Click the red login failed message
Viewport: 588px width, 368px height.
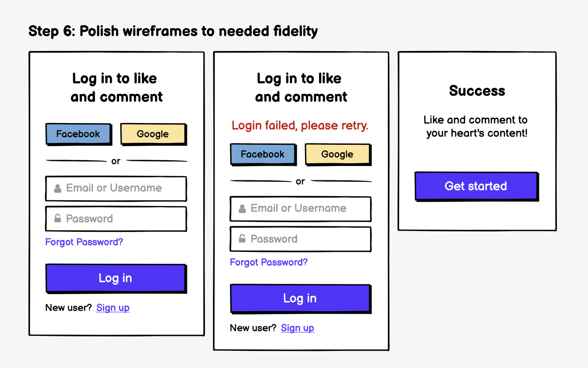[x=300, y=125]
